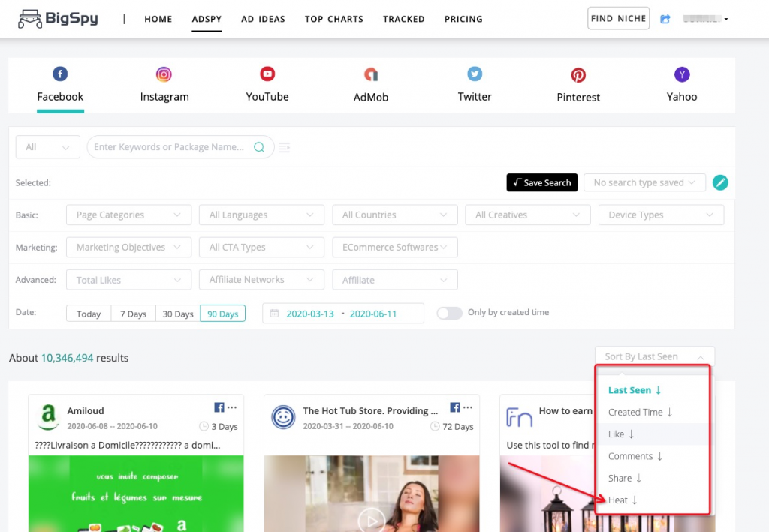Screen dimensions: 769x532
Task: Focus the keywords search input
Action: point(169,147)
